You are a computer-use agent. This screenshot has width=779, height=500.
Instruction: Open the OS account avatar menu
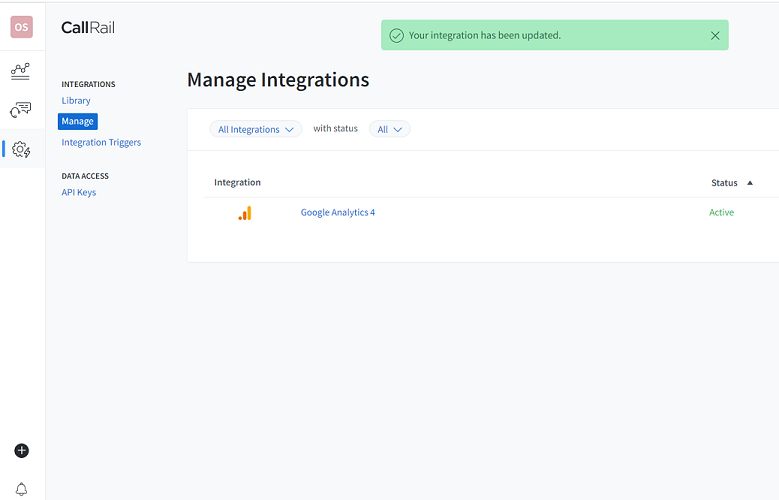(x=21, y=27)
